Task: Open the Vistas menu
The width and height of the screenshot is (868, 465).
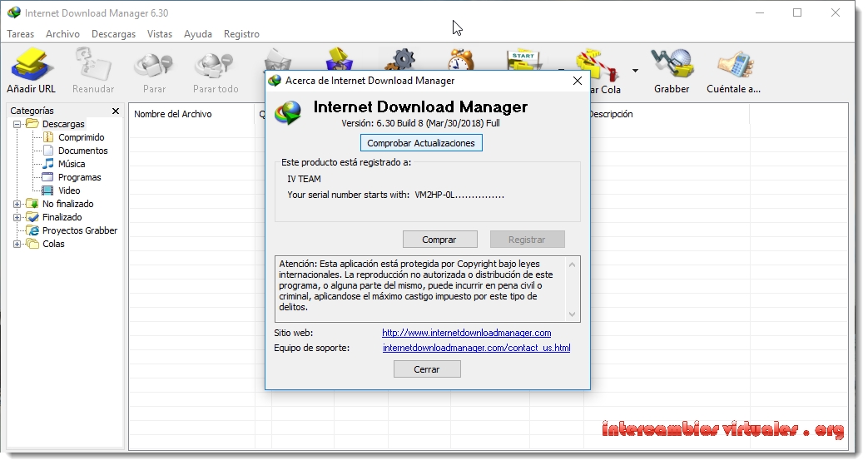Action: [x=160, y=34]
